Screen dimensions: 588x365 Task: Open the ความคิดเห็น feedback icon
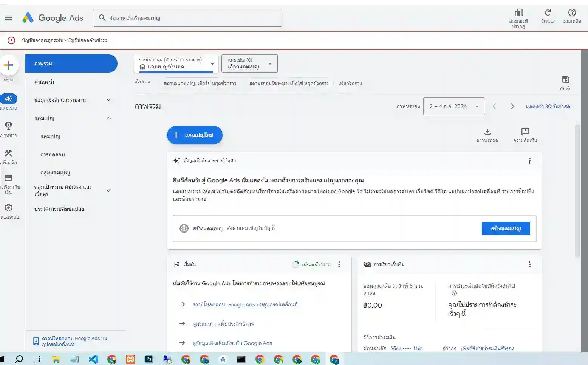[525, 132]
